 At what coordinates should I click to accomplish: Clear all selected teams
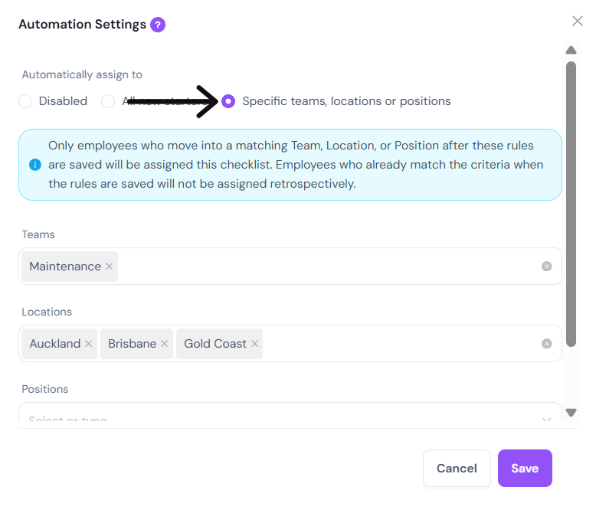(x=546, y=266)
